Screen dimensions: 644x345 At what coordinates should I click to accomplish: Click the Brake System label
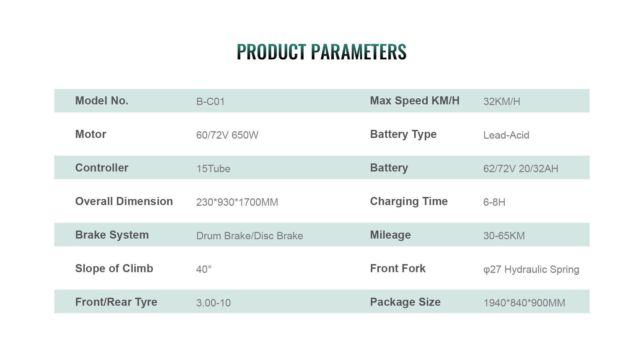pyautogui.click(x=112, y=235)
